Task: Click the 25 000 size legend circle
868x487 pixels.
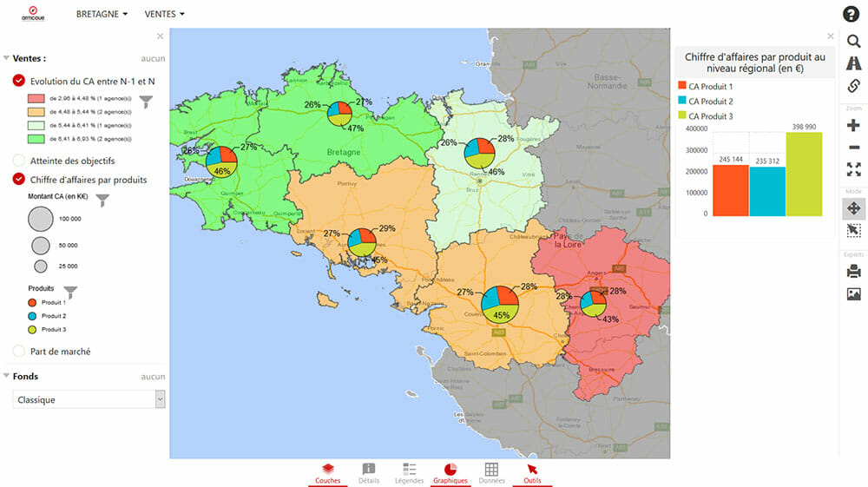Action: point(41,267)
